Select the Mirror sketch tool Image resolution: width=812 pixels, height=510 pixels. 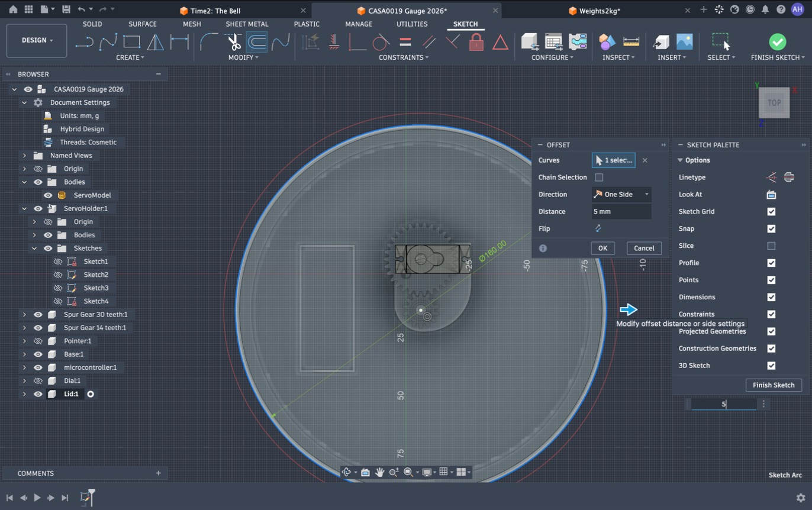tap(155, 42)
